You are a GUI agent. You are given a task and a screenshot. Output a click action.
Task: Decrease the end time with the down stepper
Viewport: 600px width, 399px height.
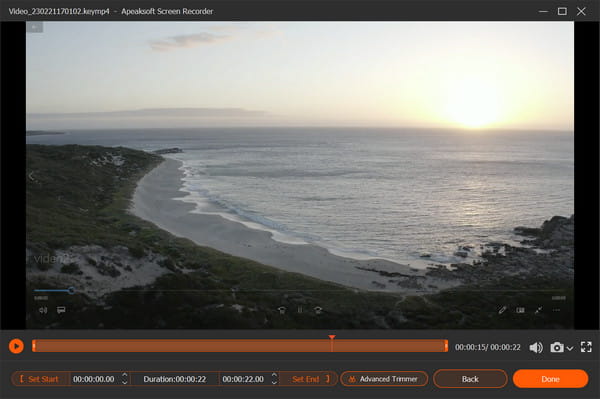274,383
